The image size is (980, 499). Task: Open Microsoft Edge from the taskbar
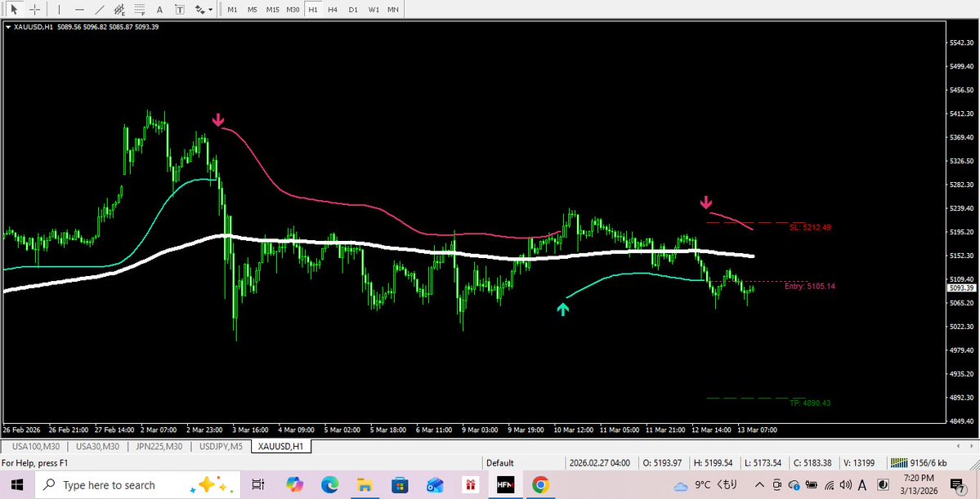point(329,485)
